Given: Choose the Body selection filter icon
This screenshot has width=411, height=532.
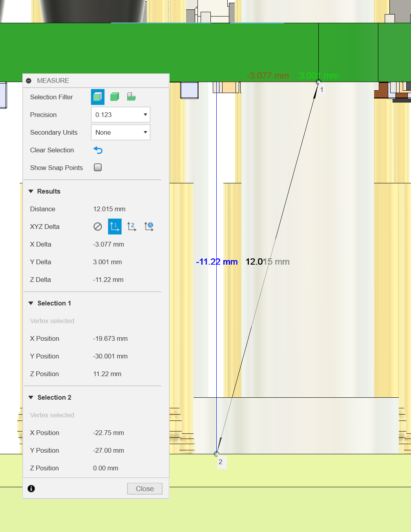Looking at the screenshot, I should 115,97.
